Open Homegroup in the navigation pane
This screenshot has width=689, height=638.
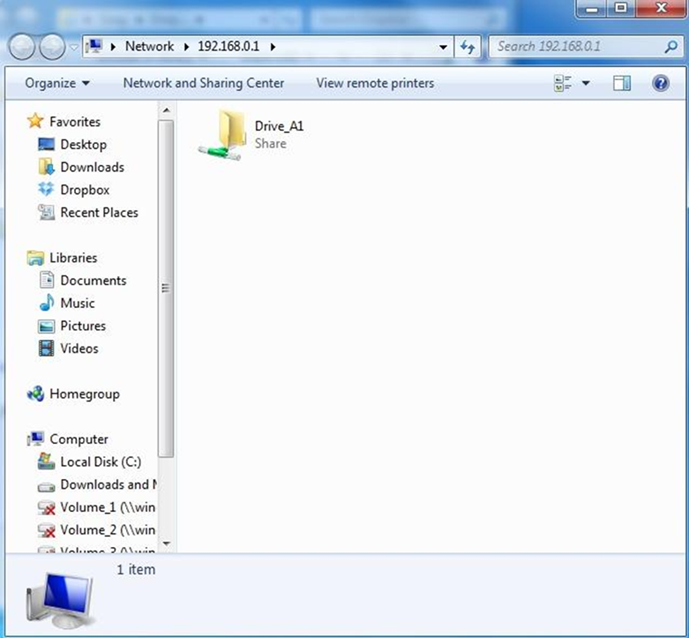84,394
